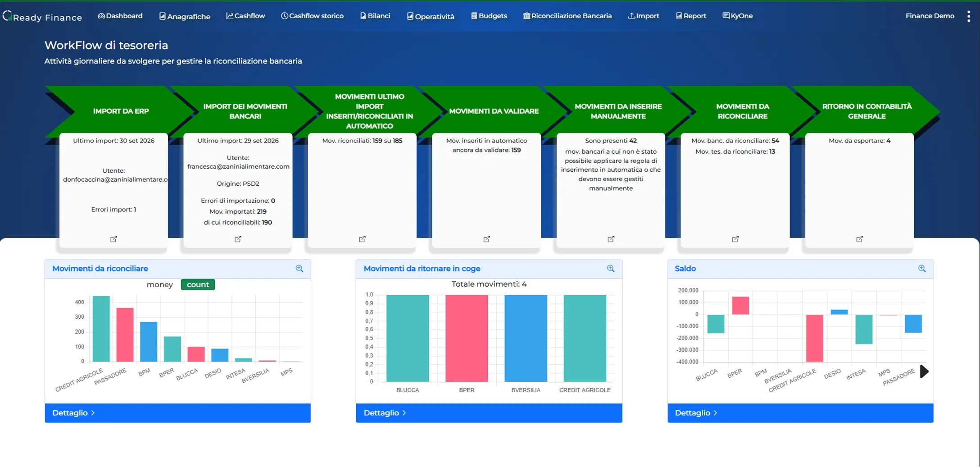This screenshot has width=980, height=467.
Task: Open the Cashflow storico menu
Action: point(312,16)
